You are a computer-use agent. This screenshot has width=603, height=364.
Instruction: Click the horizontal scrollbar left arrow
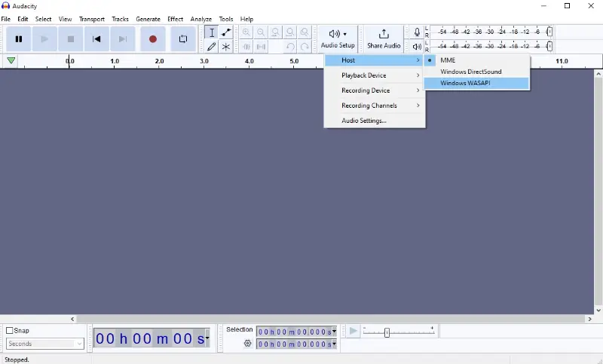click(72, 319)
